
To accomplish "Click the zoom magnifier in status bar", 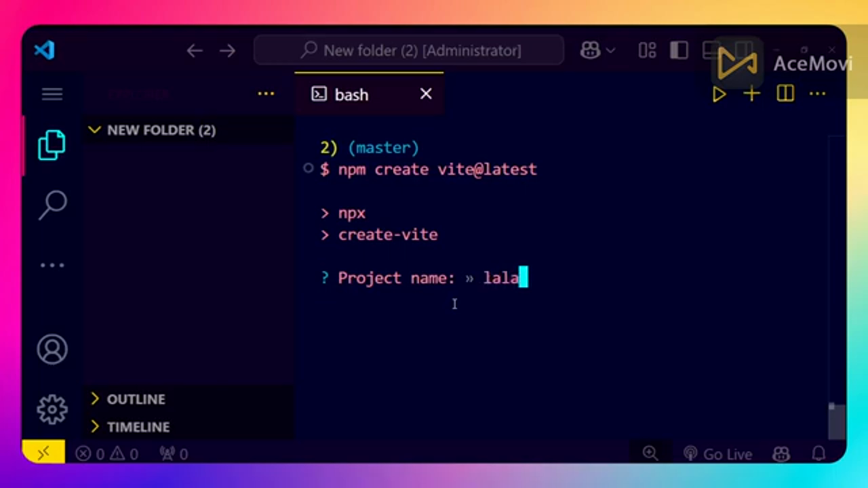I will [x=650, y=453].
